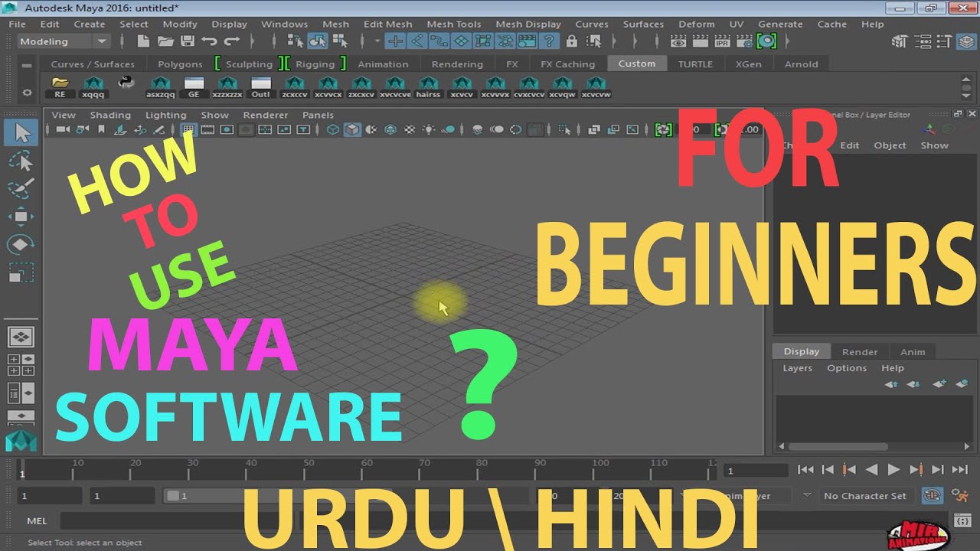Open the No Character Set dropdown
The height and width of the screenshot is (551, 980).
click(866, 496)
